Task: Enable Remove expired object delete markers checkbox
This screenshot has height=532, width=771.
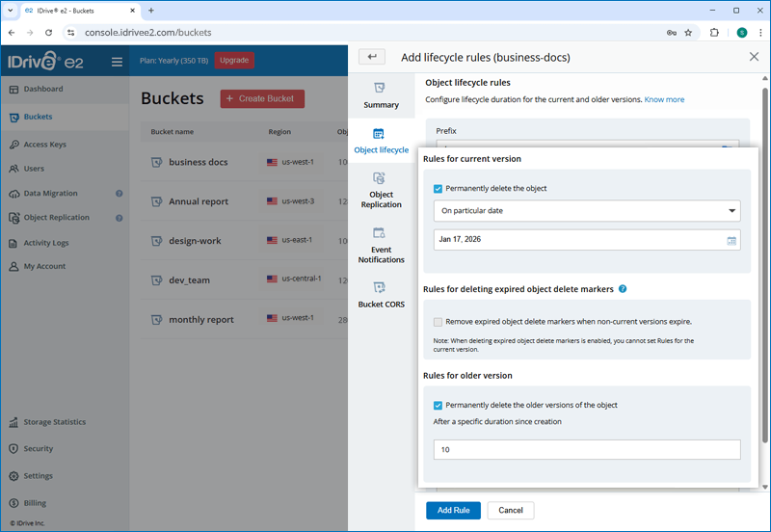Action: (x=439, y=322)
